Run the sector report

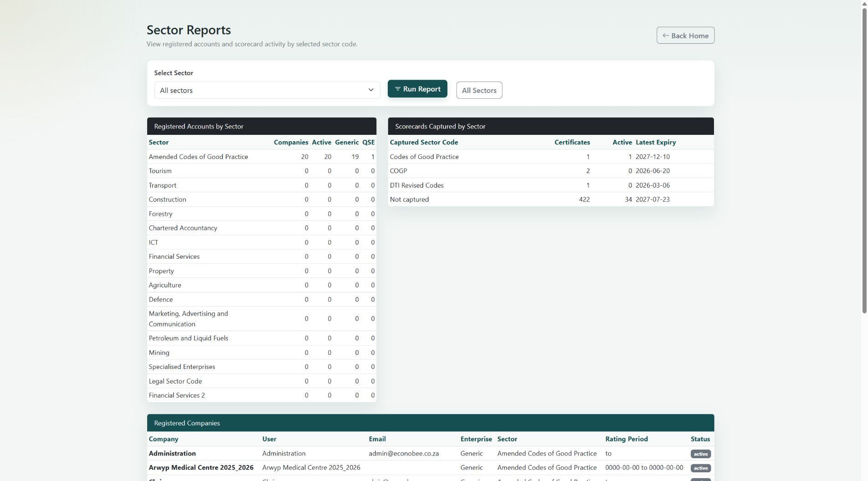tap(417, 89)
